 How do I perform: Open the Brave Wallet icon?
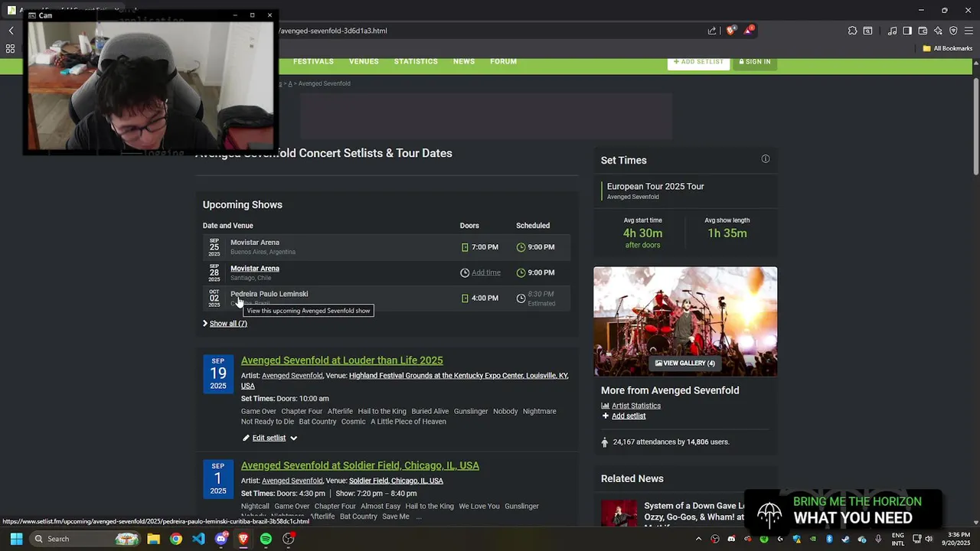923,31
